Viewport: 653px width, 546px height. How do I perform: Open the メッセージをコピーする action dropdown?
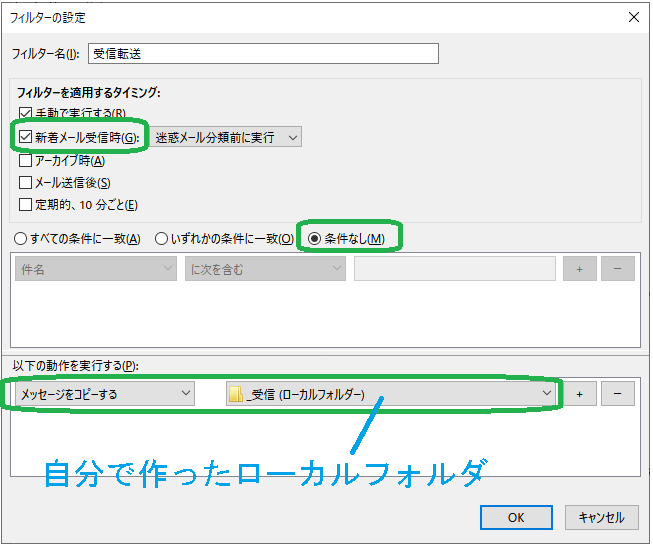[103, 394]
